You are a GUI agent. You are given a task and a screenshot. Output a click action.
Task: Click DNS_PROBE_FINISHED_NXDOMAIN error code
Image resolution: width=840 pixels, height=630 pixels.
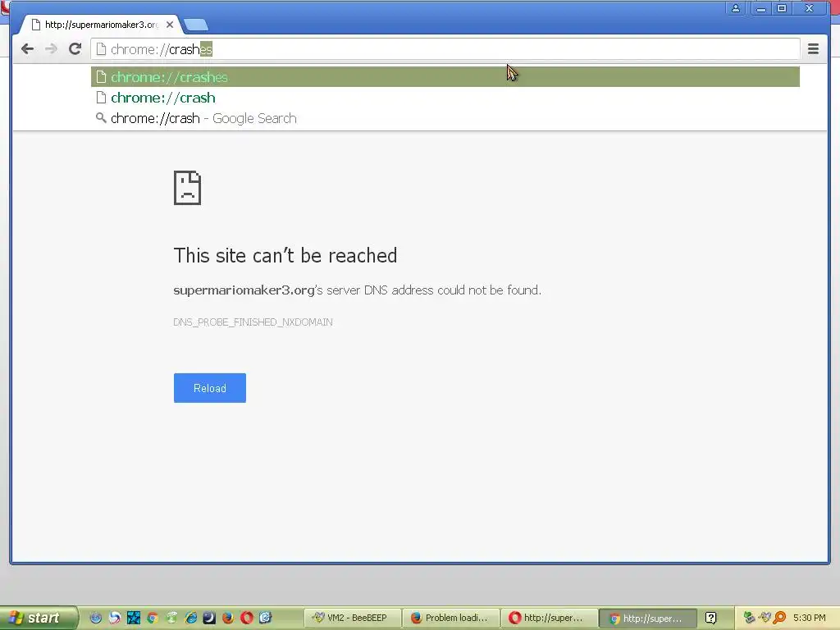253,322
